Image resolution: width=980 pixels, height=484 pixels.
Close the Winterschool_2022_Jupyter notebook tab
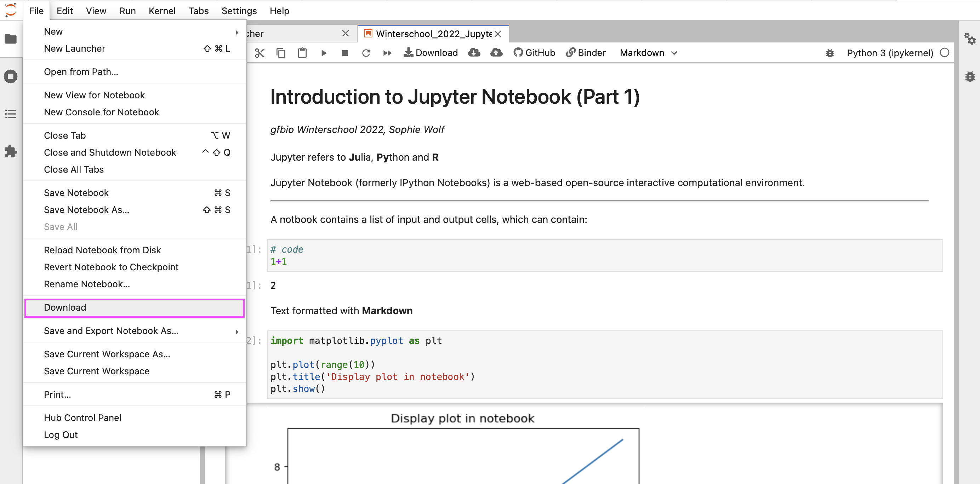pyautogui.click(x=497, y=34)
